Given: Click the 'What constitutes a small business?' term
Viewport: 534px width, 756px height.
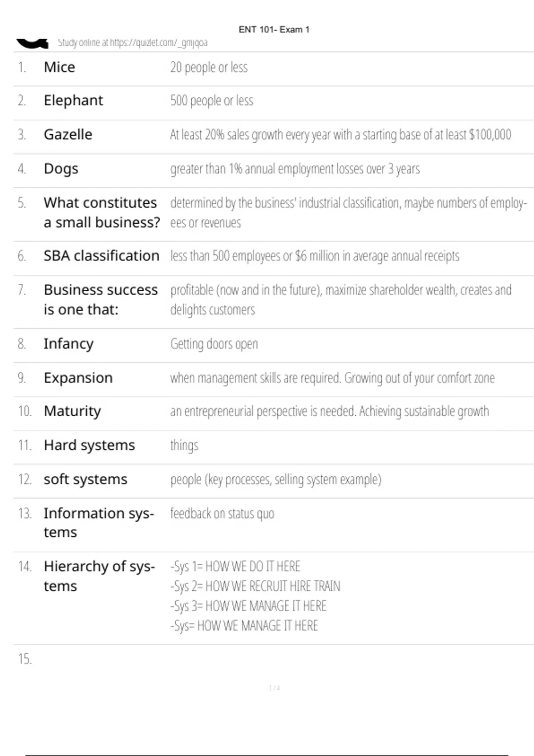Looking at the screenshot, I should point(101,212).
